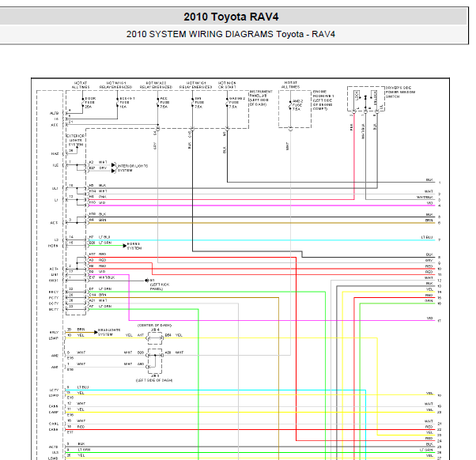The width and height of the screenshot is (476, 460).
Task: Click the LT BLU label at wire 7
Action: (426, 237)
